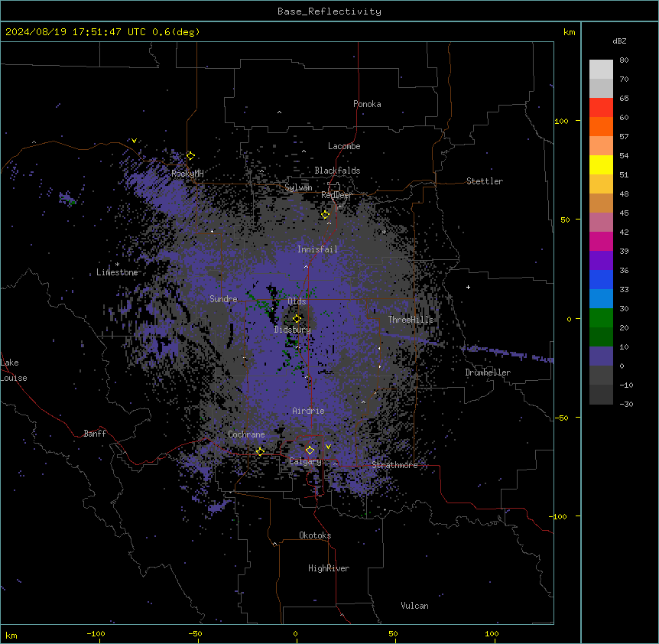Click the Drumheller label
The height and width of the screenshot is (644, 659).
click(x=488, y=372)
